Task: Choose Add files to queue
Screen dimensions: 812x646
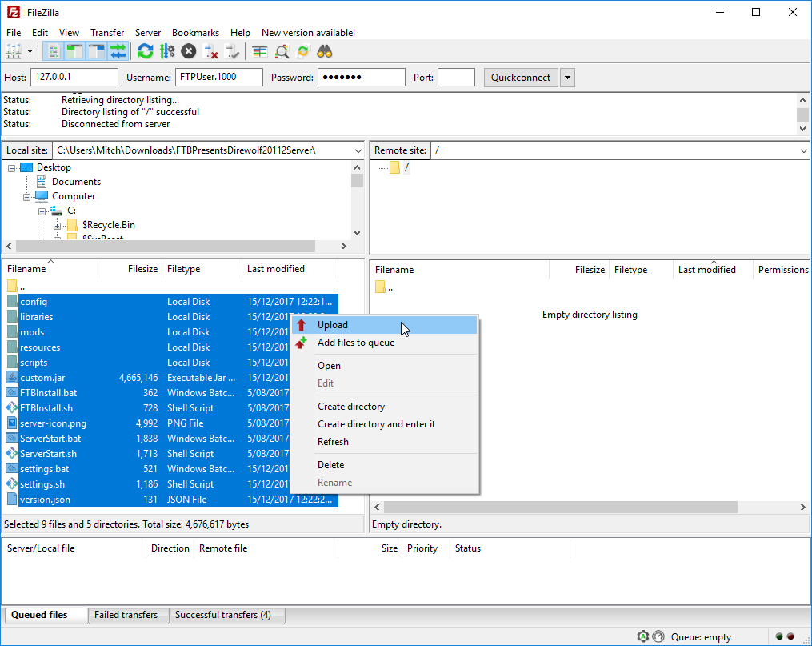Action: [384, 343]
